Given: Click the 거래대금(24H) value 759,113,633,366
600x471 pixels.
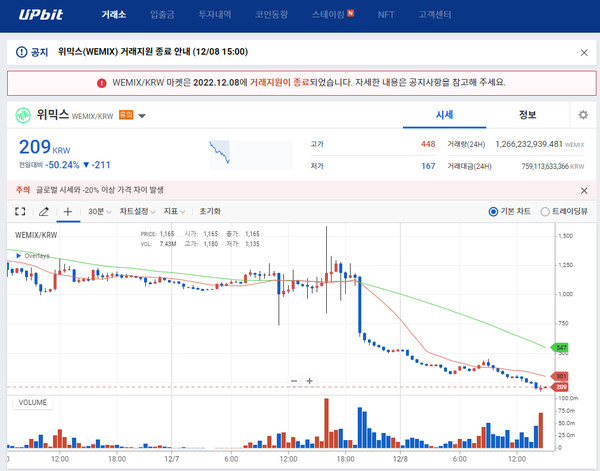Looking at the screenshot, I should coord(545,166).
